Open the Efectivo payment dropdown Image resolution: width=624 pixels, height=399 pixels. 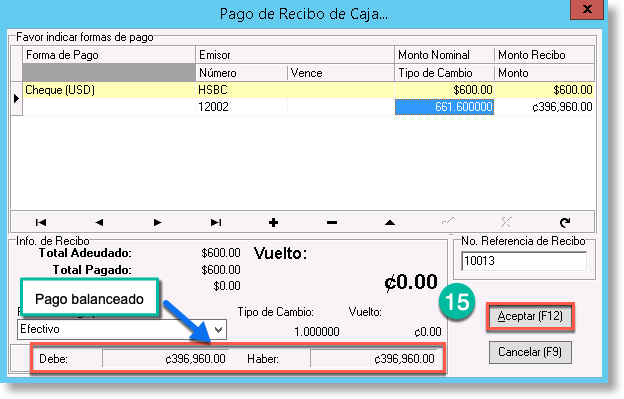218,329
